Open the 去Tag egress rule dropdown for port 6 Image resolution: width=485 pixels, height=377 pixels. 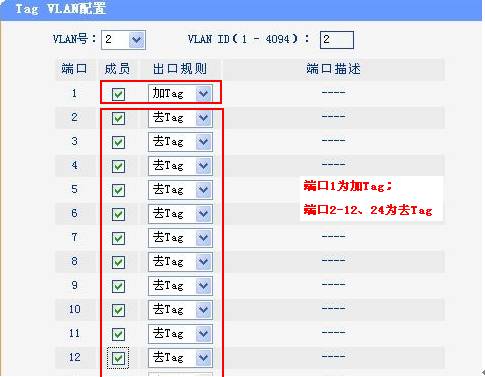180,214
